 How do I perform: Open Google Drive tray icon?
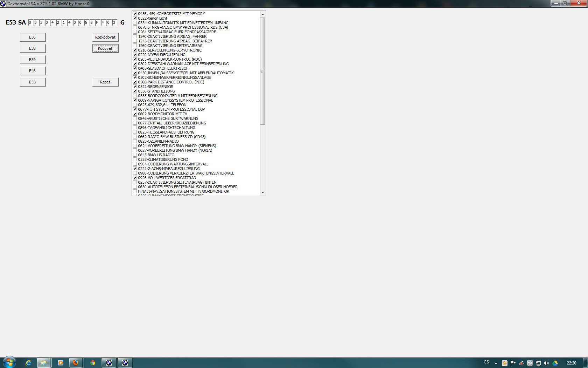point(555,363)
